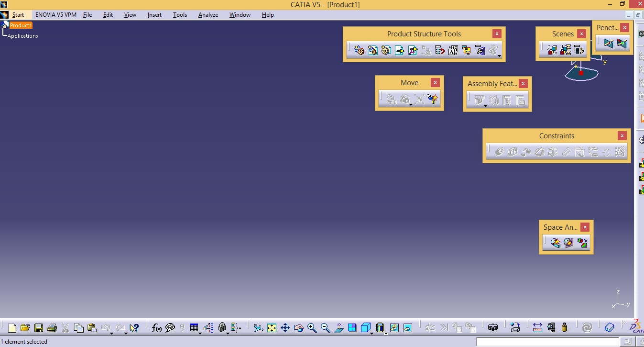Toggle the multi-view display

352,328
